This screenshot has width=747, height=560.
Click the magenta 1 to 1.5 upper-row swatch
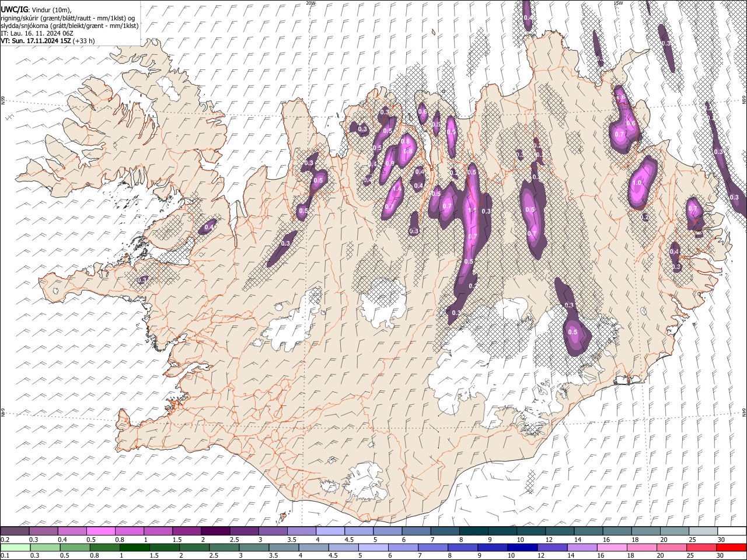pos(158,531)
